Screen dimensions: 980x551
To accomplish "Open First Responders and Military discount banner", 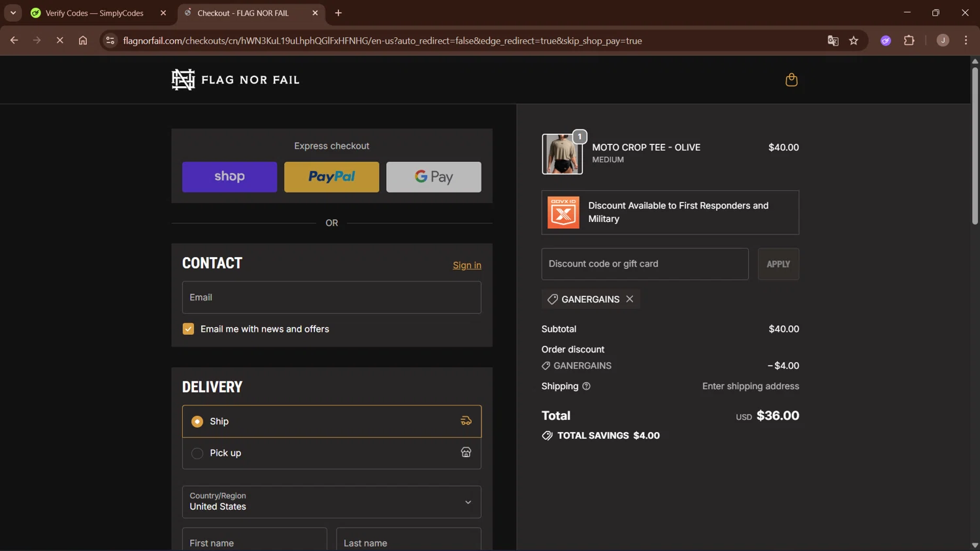I will click(x=670, y=212).
